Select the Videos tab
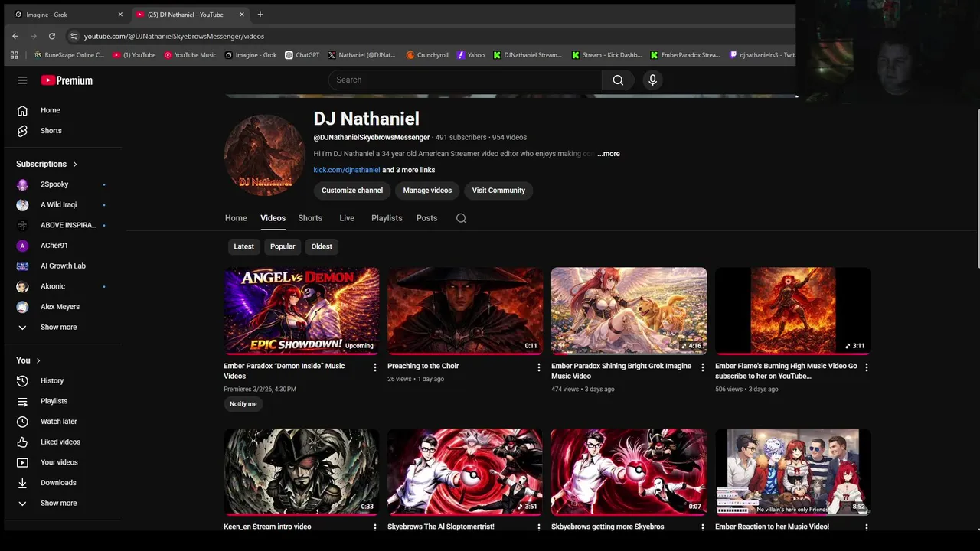Viewport: 980px width, 551px height. (x=273, y=218)
